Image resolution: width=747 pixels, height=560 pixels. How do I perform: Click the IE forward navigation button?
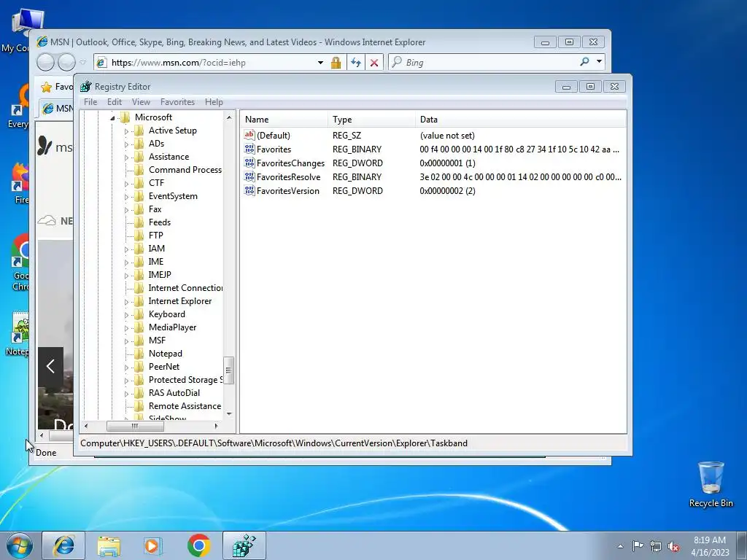tap(66, 62)
